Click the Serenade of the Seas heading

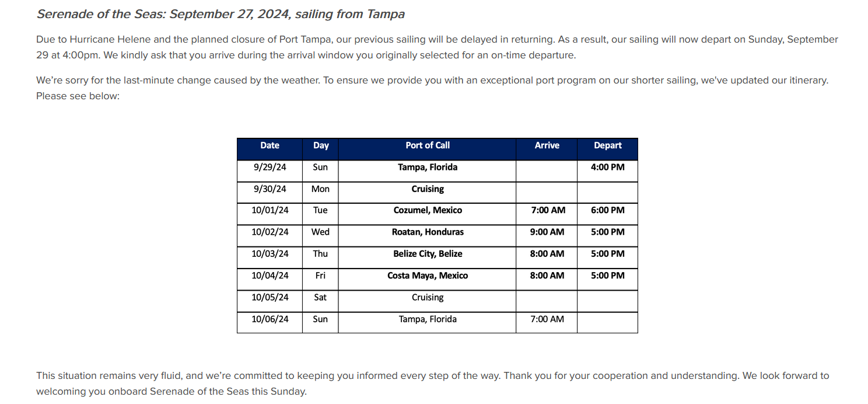220,14
